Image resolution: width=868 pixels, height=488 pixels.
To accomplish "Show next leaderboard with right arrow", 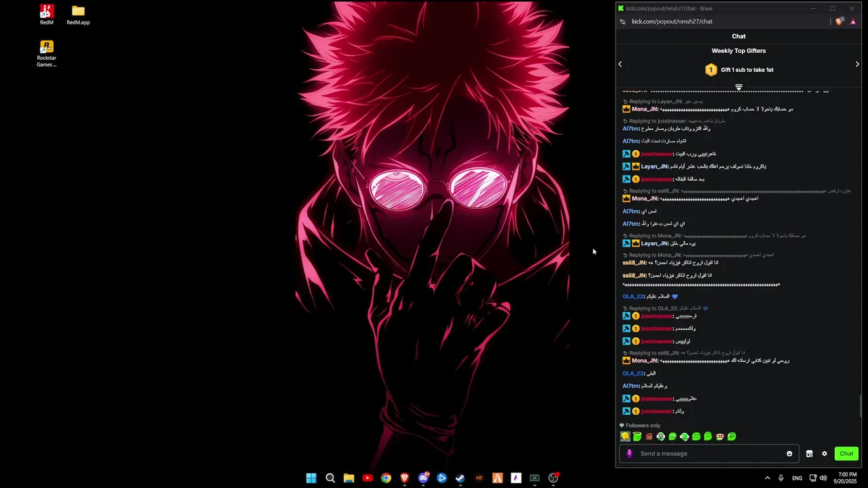I will (857, 64).
